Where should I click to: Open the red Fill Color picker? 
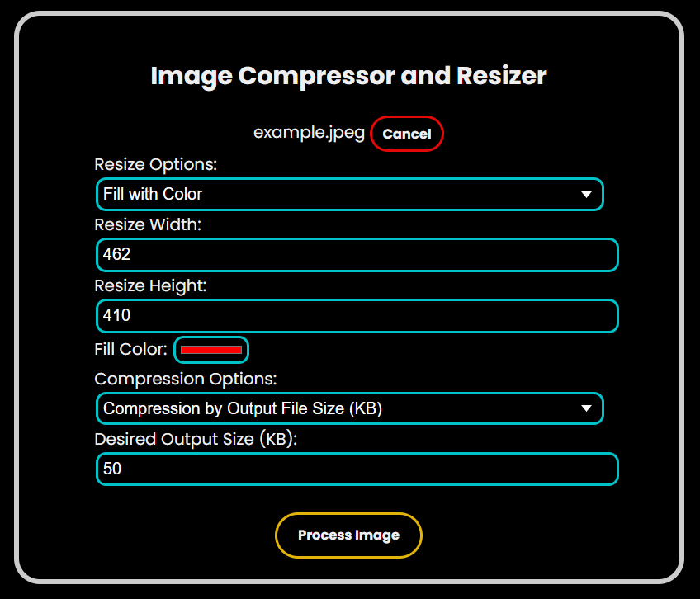211,350
